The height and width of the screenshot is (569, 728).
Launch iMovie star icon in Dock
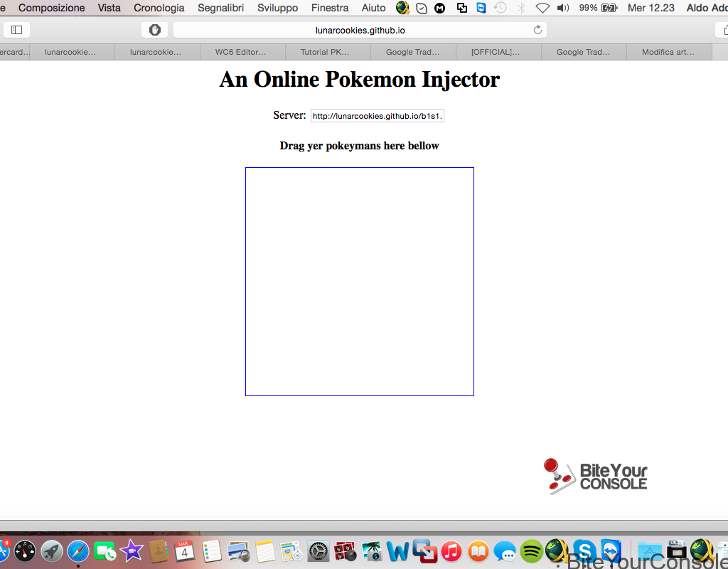[132, 551]
